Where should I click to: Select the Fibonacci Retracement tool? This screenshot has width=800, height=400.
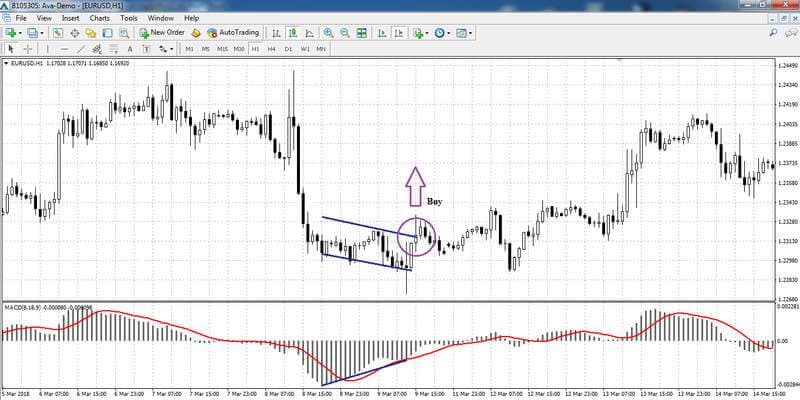(113, 49)
